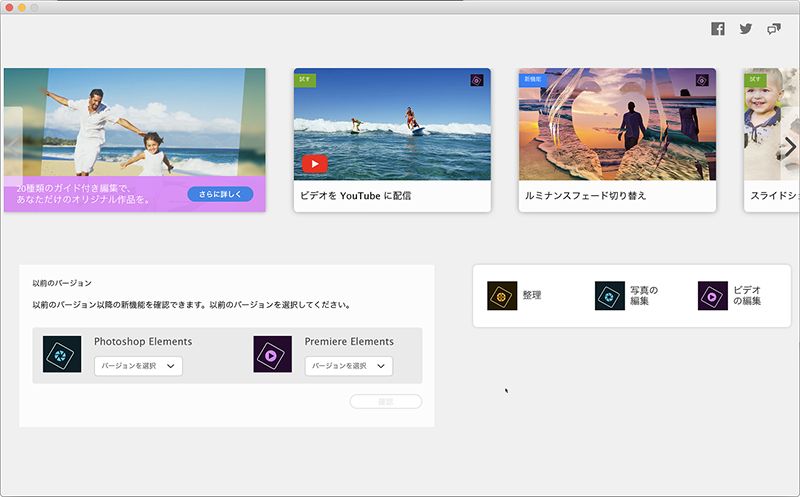800x497 pixels.
Task: Click the さらに詳しく button
Action: coord(220,194)
